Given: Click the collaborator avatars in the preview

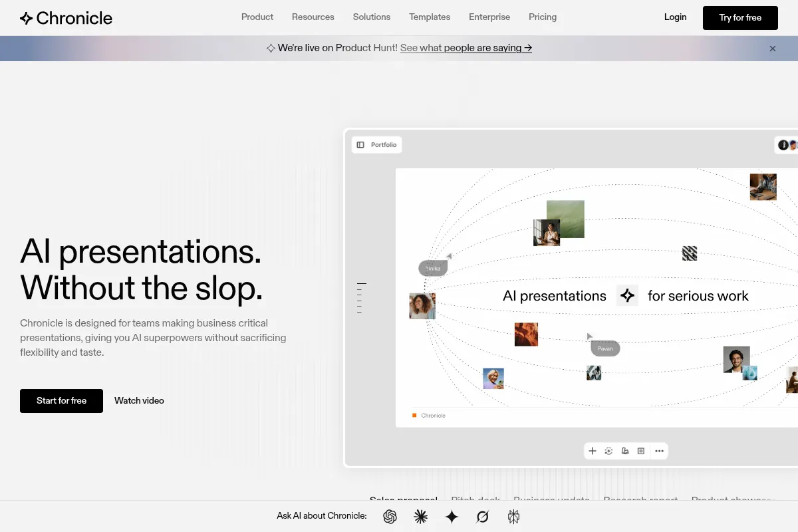Looking at the screenshot, I should pos(788,145).
